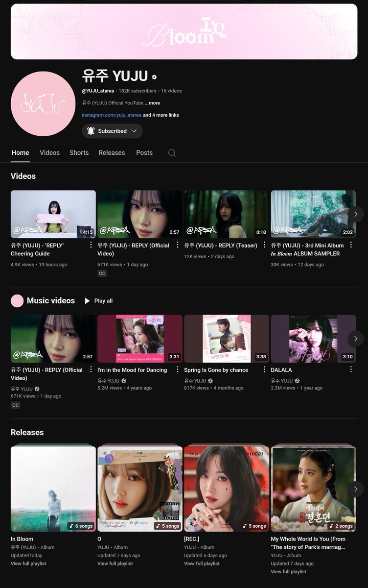
Task: Show the 'and 4 more links' list
Action: click(161, 115)
